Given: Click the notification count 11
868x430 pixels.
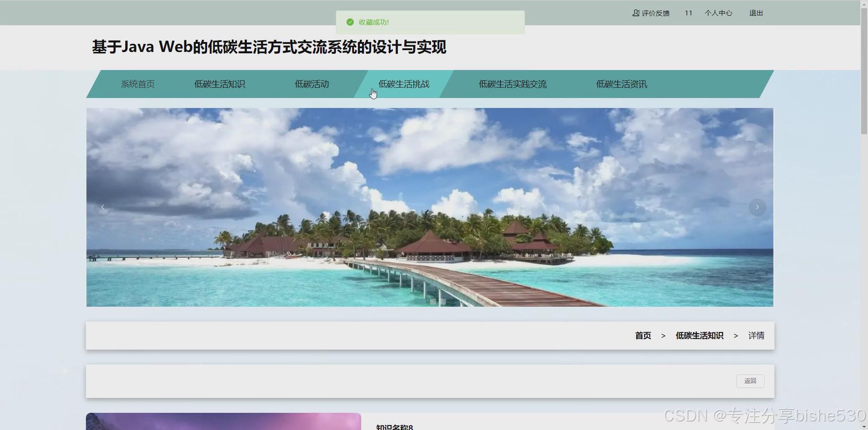Looking at the screenshot, I should [688, 13].
